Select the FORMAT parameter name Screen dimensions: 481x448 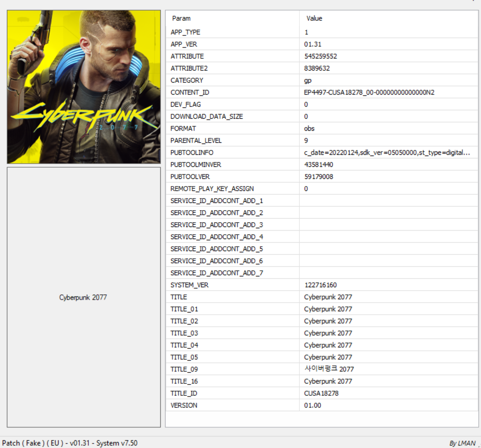click(x=183, y=128)
